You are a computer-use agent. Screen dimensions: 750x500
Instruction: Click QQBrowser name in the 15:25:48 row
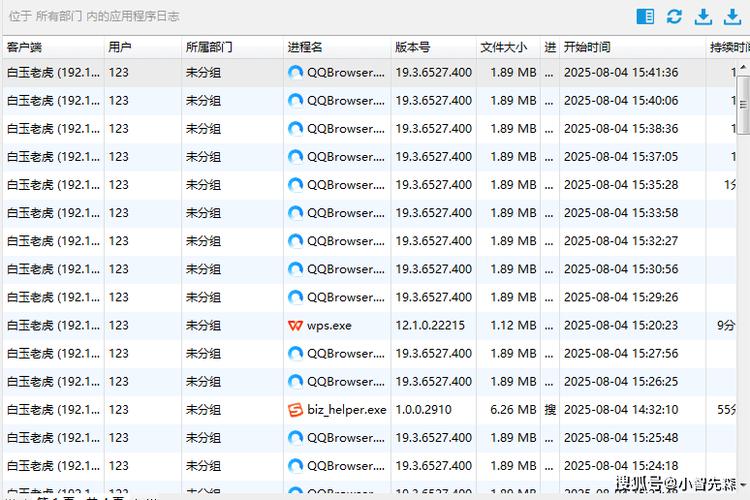pos(345,437)
